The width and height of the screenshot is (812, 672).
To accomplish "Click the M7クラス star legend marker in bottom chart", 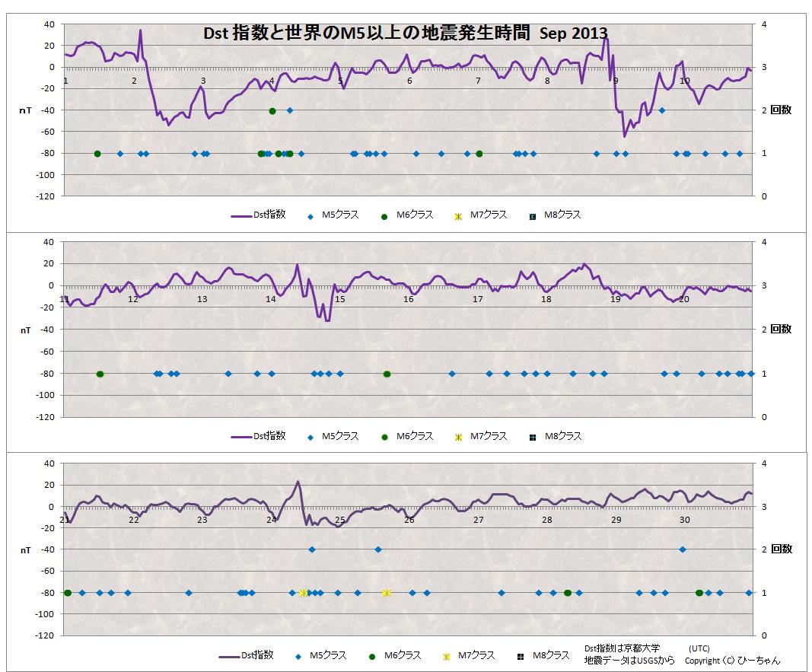I will [446, 655].
